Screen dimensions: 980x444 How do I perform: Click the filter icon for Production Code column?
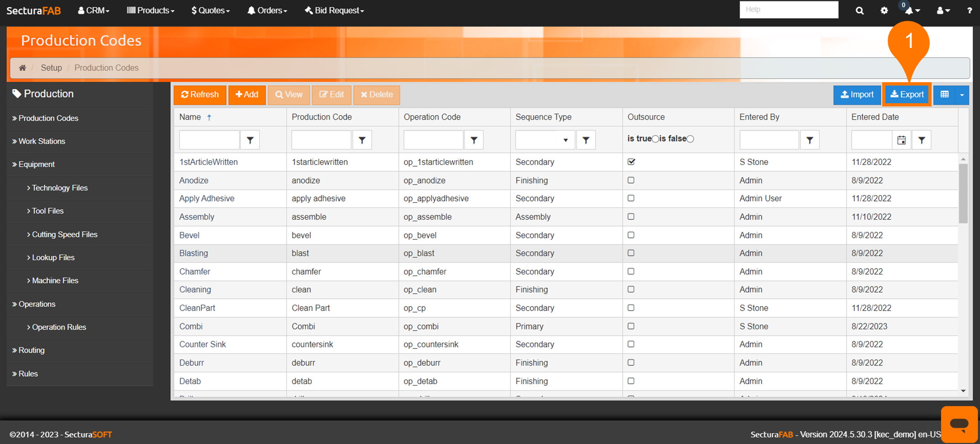(362, 140)
